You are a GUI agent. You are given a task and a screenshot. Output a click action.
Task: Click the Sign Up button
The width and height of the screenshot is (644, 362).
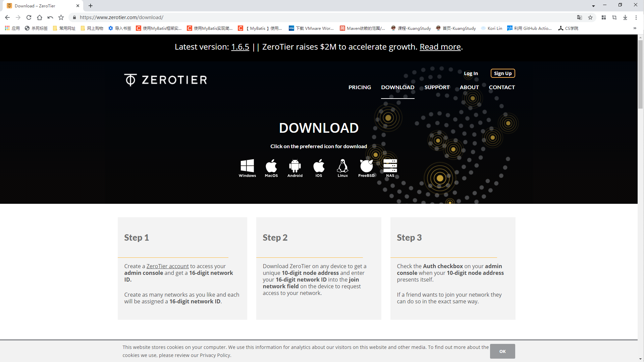tap(502, 73)
